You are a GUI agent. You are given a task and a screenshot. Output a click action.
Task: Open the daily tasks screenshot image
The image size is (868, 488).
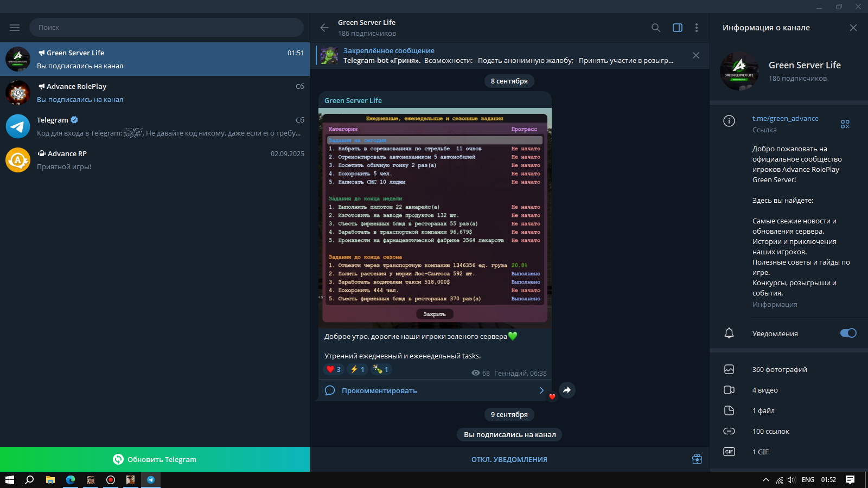tap(435, 218)
